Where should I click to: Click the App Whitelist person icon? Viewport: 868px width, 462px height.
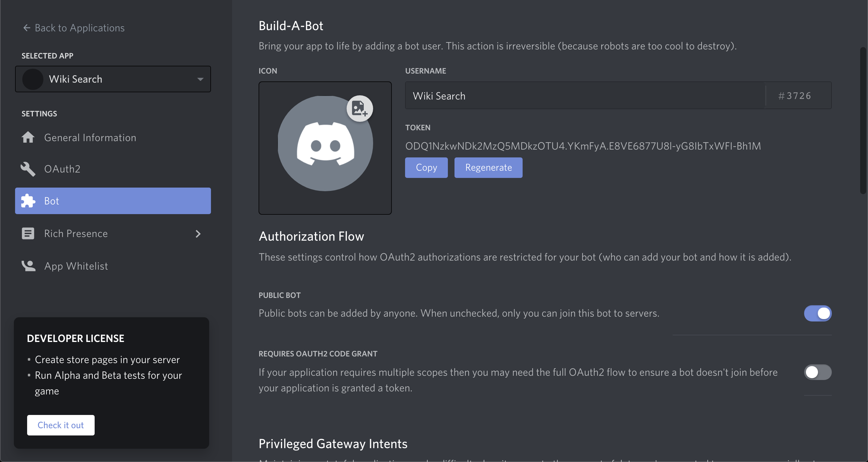[28, 266]
